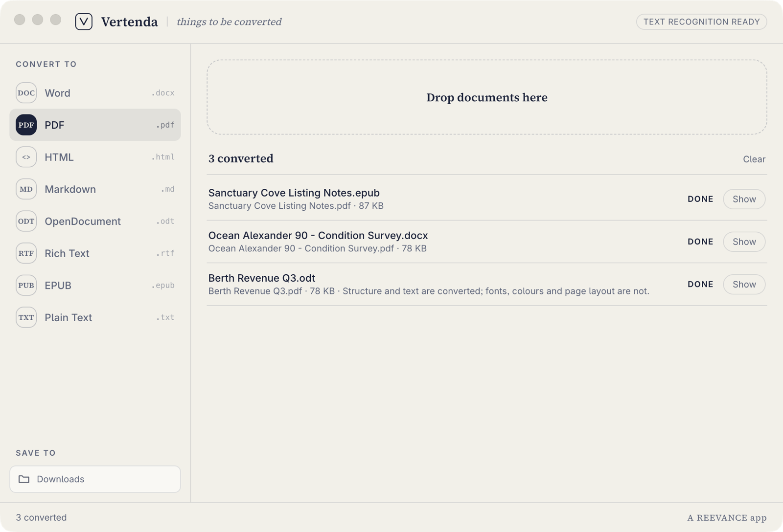This screenshot has height=532, width=783.
Task: Click the .rtf extension label
Action: (165, 253)
